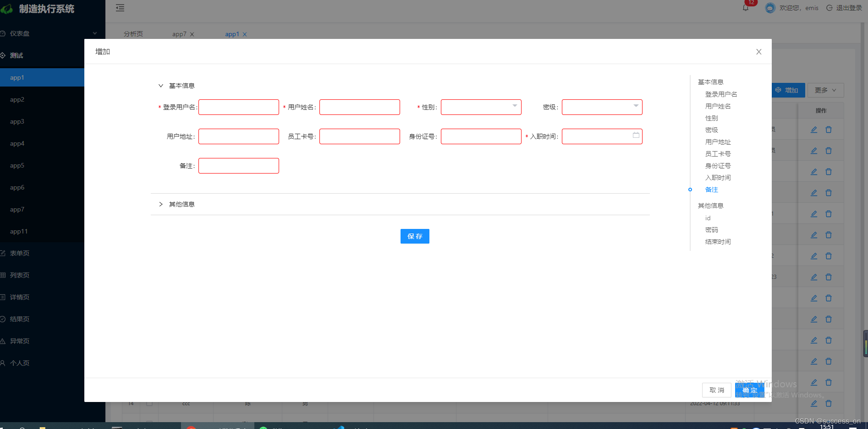Toggle the sidebar collapse icon
The width and height of the screenshot is (868, 429).
(120, 8)
